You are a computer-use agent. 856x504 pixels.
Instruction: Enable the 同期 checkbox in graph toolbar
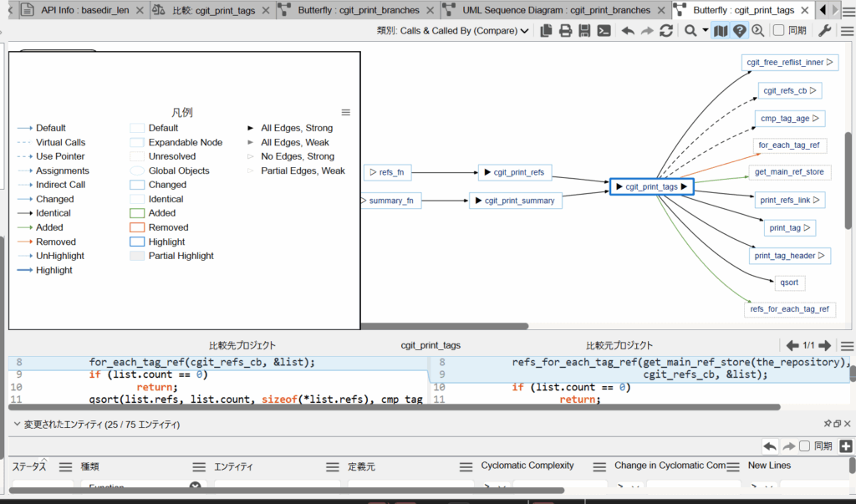click(778, 31)
